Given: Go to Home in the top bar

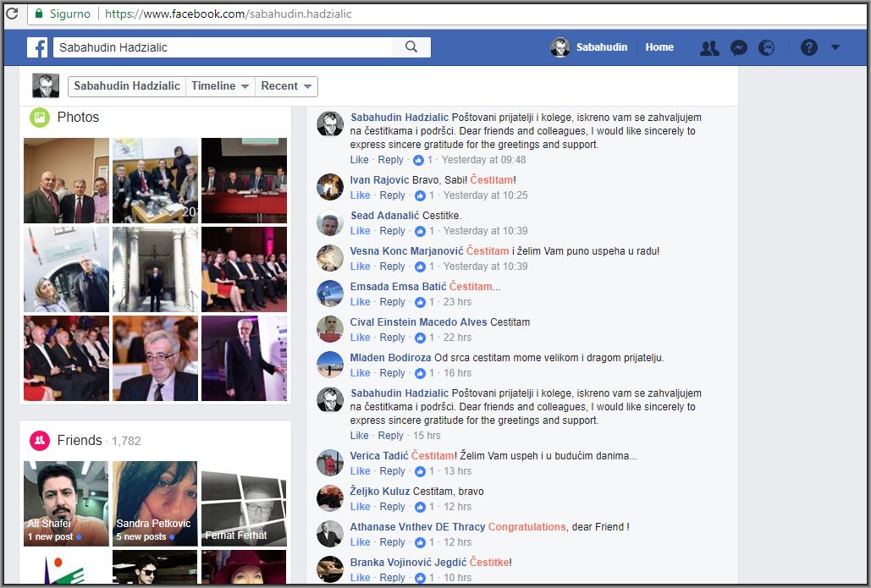Looking at the screenshot, I should 659,47.
